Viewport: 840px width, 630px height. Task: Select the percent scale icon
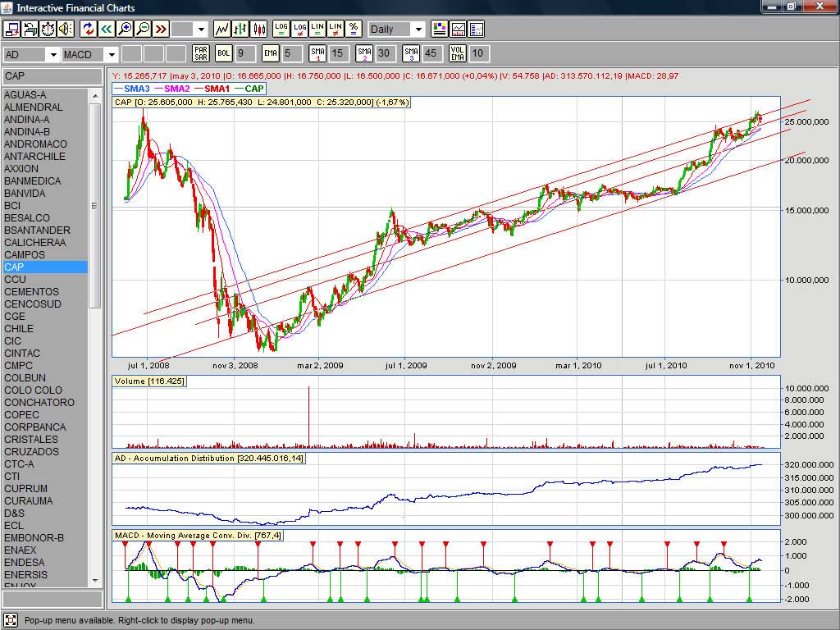(x=353, y=29)
